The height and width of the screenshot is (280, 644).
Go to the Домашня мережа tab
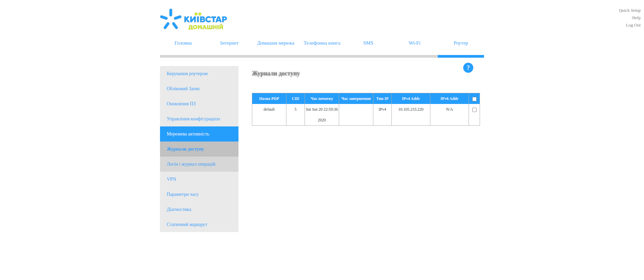pyautogui.click(x=275, y=43)
